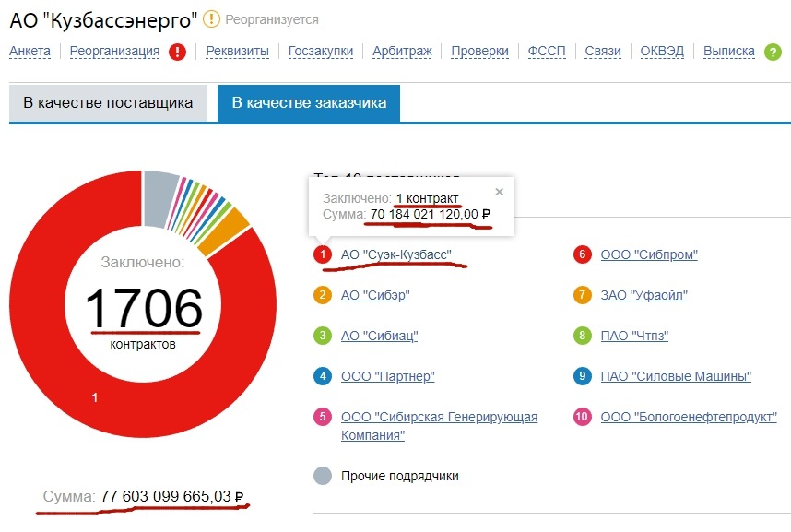Open supplier АО "Сибиац" link
This screenshot has height=532, width=791.
[x=379, y=335]
